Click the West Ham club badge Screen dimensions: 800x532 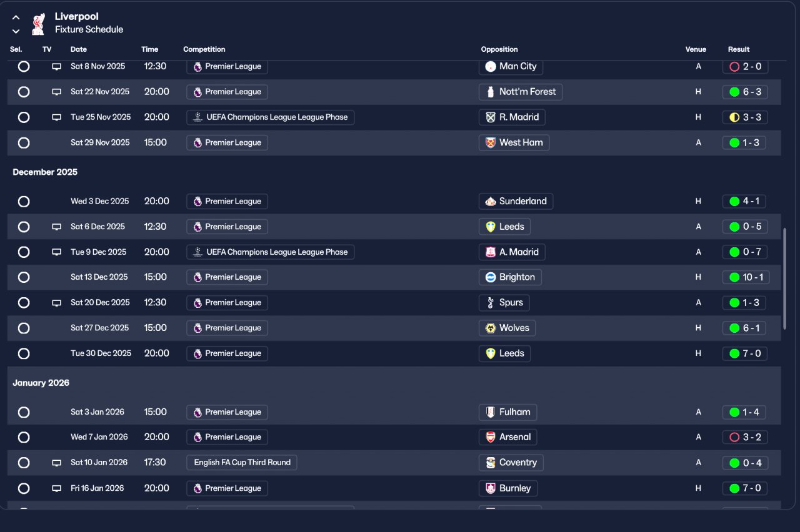(x=491, y=142)
